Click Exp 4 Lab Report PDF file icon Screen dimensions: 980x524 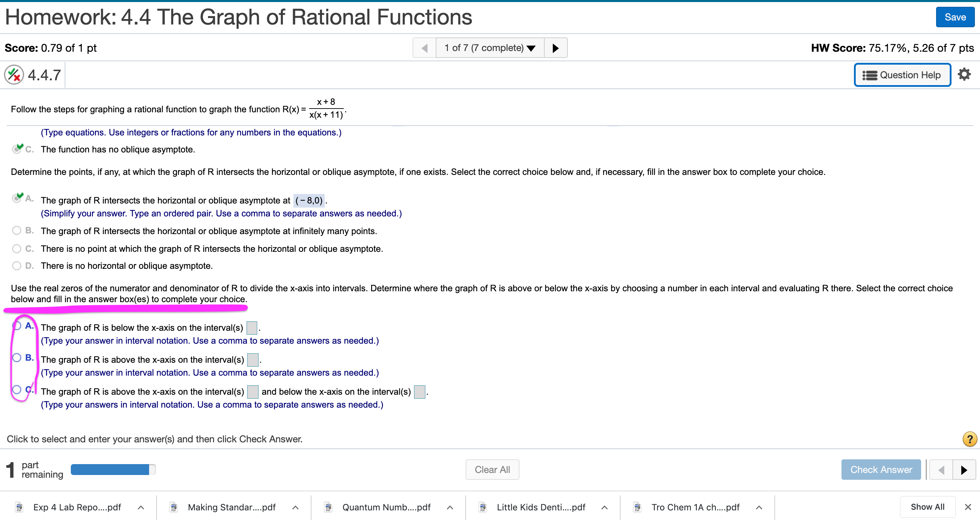[19, 507]
